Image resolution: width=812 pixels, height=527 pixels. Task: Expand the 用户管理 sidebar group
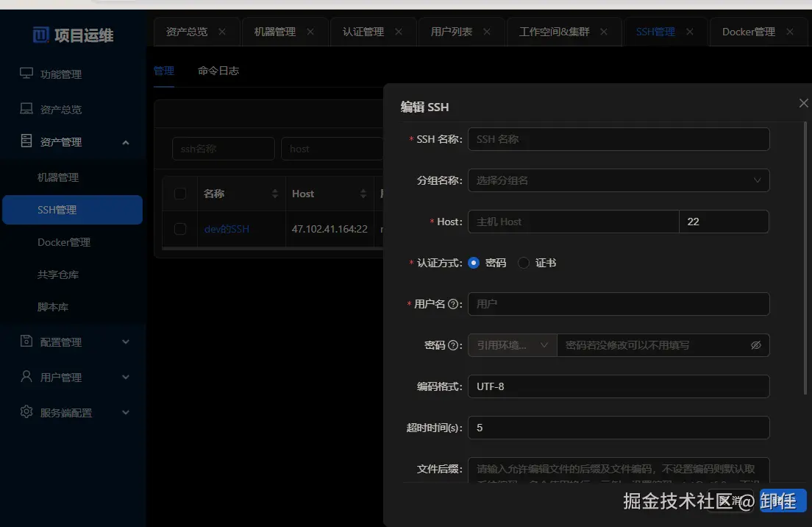click(126, 378)
